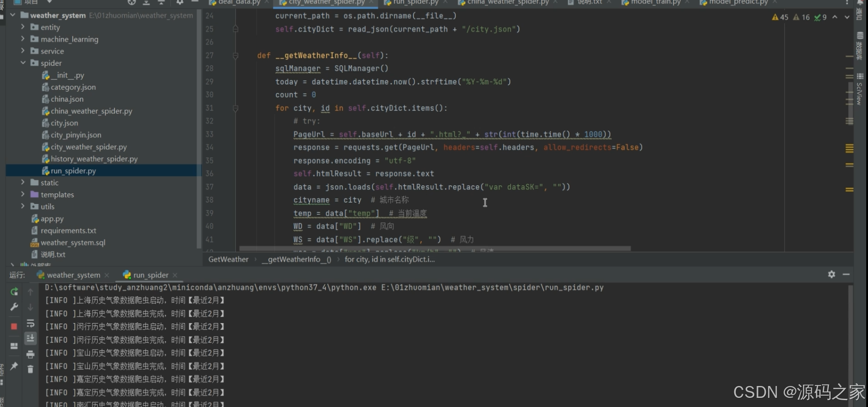Toggle scroll to end of console

click(x=31, y=338)
